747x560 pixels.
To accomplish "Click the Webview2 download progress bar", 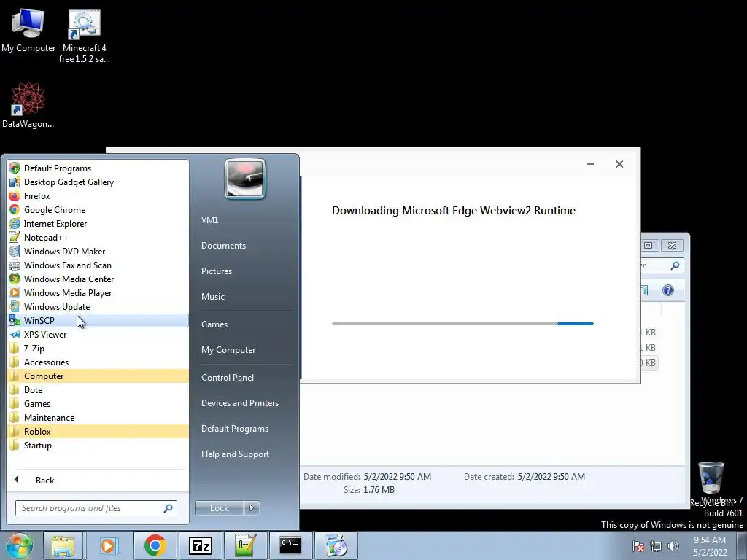I will [462, 324].
